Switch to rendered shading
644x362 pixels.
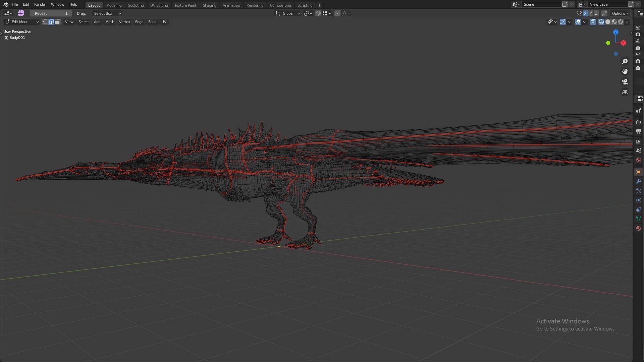pyautogui.click(x=621, y=22)
